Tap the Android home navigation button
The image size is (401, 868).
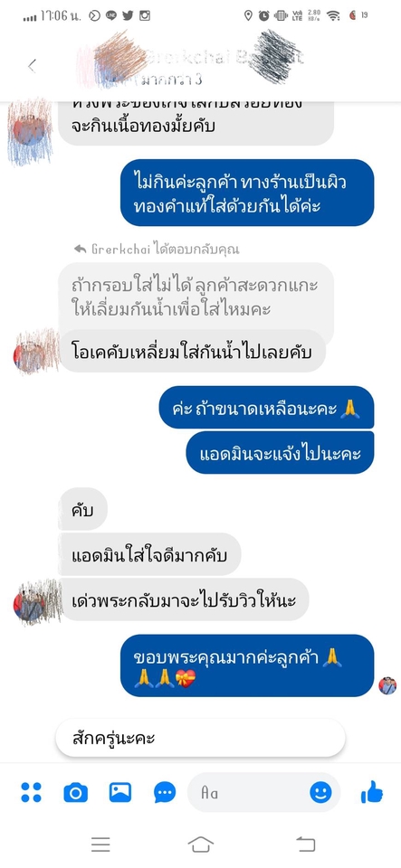click(201, 844)
